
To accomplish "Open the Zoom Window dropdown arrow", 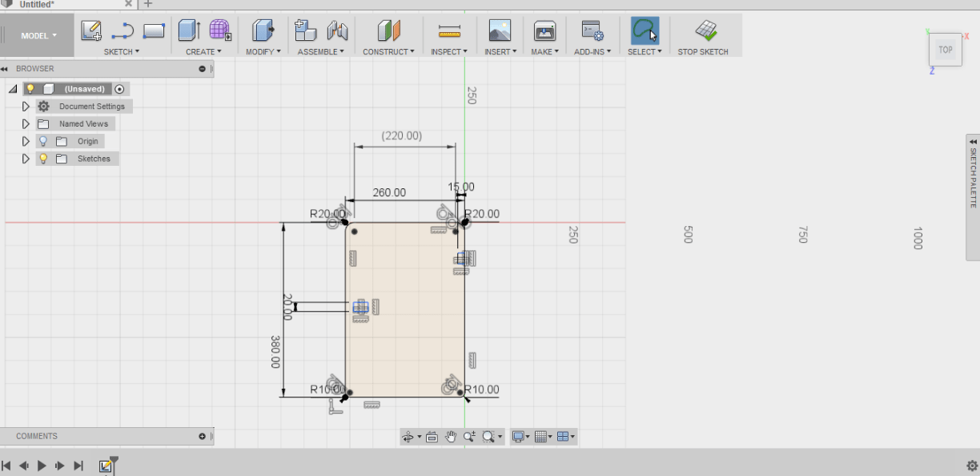I will click(x=500, y=438).
